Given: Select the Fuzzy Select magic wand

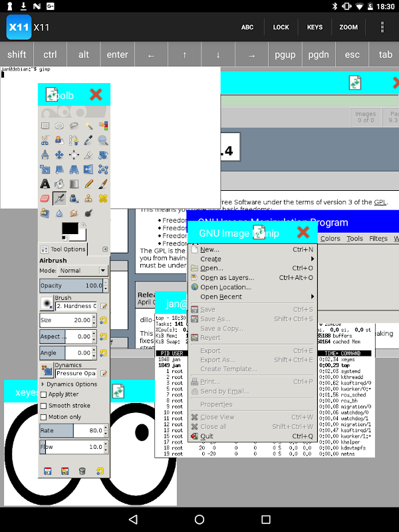Looking at the screenshot, I should pos(88,126).
